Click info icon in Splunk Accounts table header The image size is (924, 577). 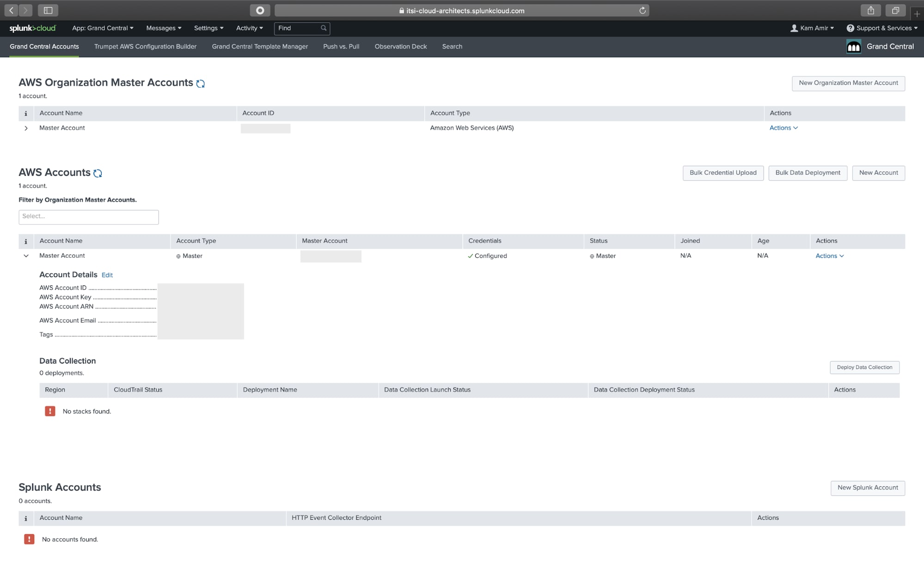pos(26,518)
